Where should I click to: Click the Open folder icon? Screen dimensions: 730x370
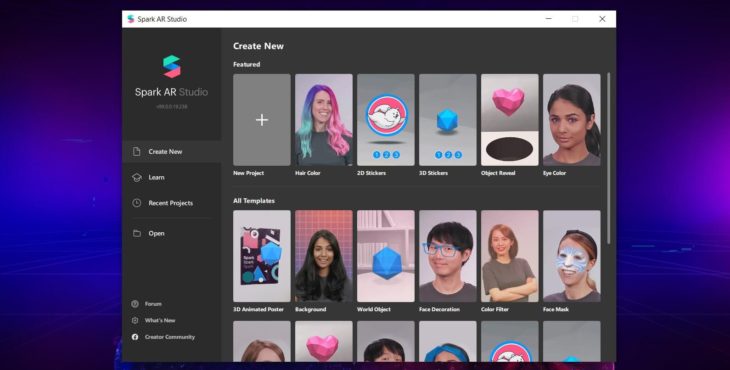point(136,233)
